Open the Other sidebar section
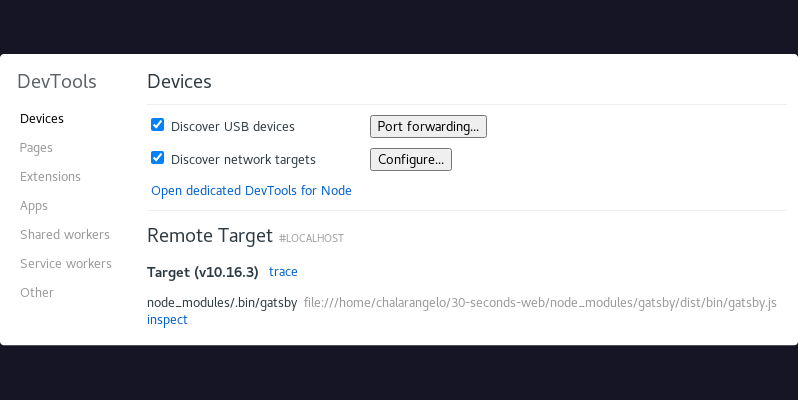The height and width of the screenshot is (400, 798). (37, 292)
